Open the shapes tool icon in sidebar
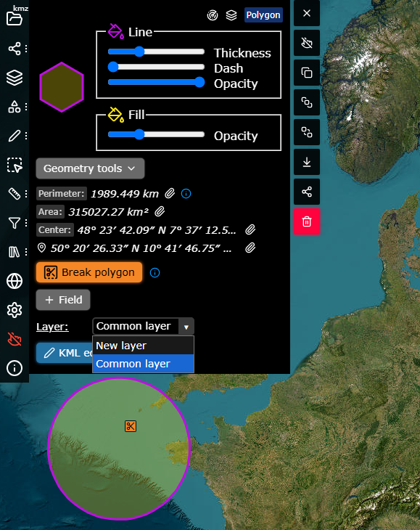 (15, 107)
